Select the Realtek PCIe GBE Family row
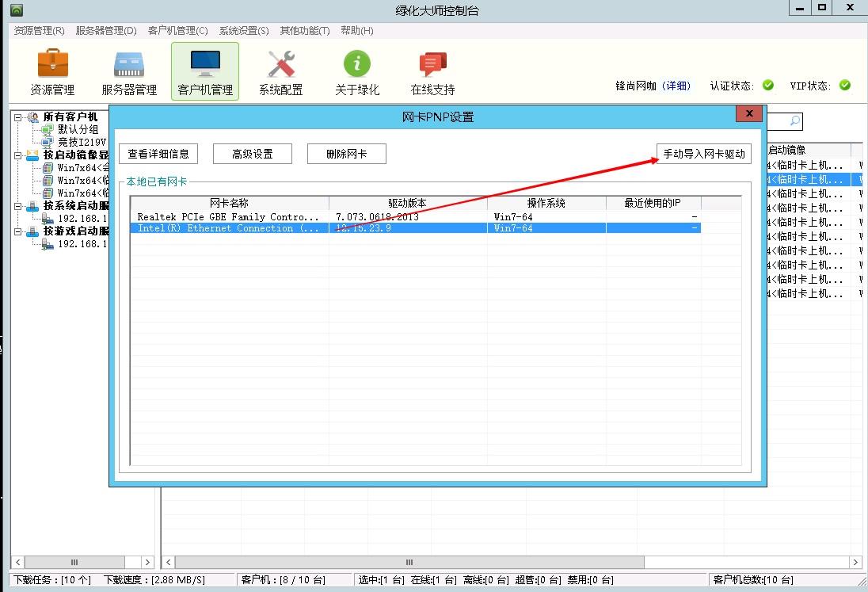This screenshot has width=868, height=592. [228, 216]
